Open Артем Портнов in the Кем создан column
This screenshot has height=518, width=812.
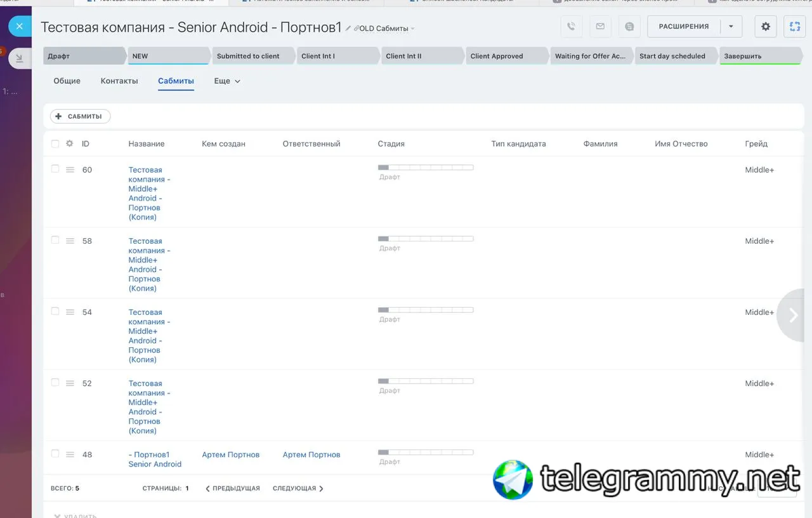pyautogui.click(x=231, y=455)
